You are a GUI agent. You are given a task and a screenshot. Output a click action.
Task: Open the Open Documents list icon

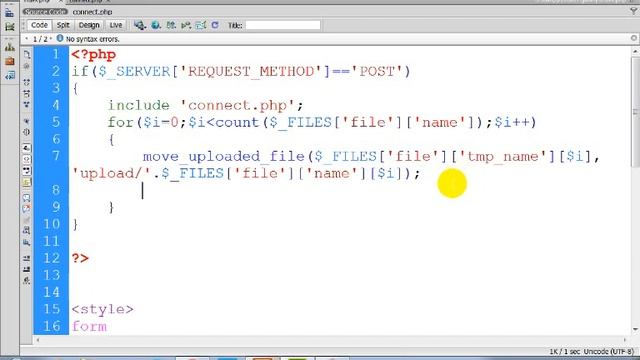27,54
